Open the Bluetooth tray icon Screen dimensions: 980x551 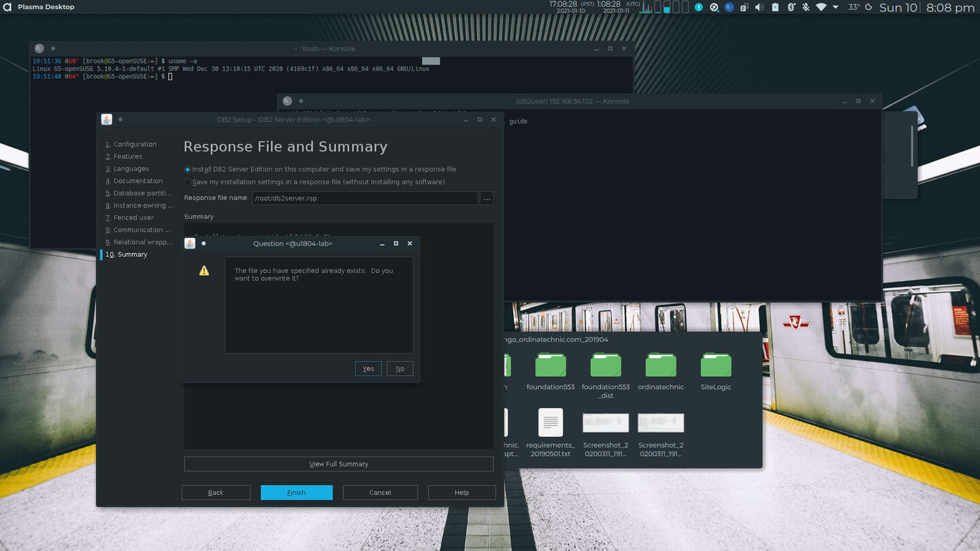791,7
